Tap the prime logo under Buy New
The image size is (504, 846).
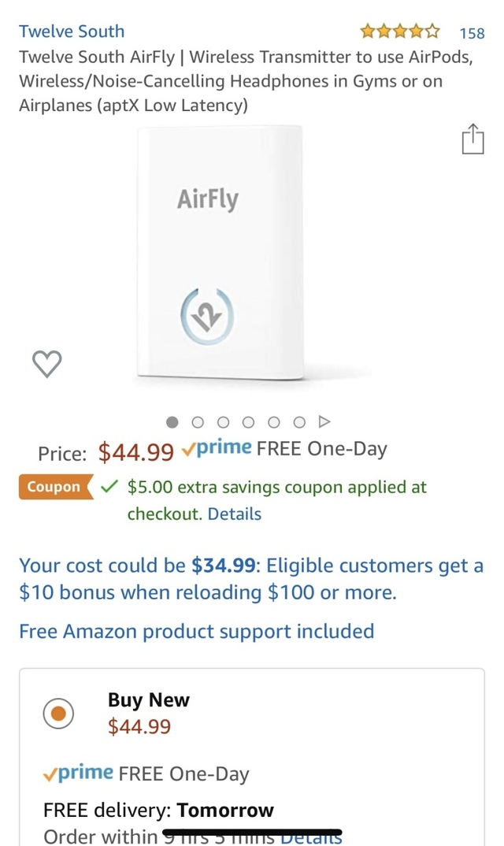coord(78,773)
